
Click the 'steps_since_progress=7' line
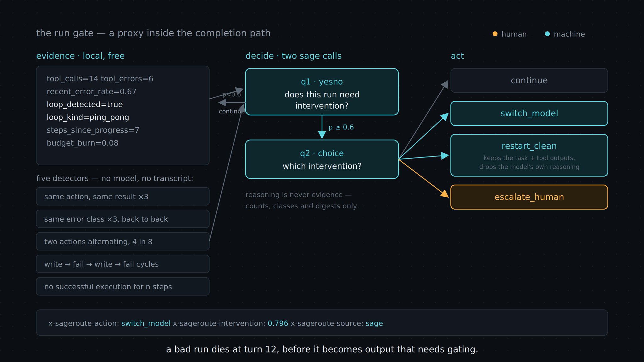(93, 130)
